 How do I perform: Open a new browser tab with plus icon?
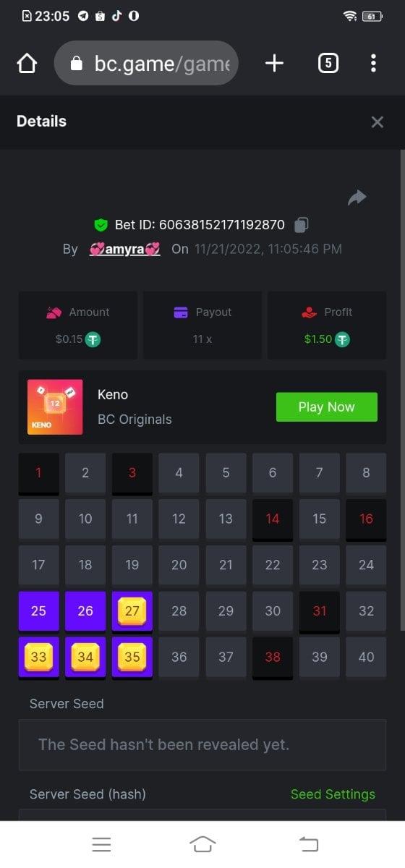click(x=274, y=64)
